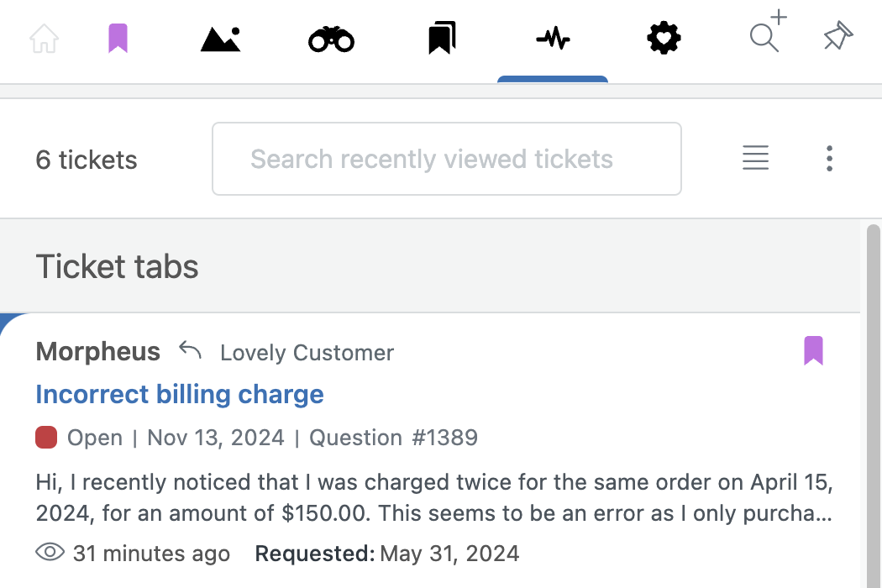Select the purple bookmark tab in top bar

pyautogui.click(x=118, y=39)
